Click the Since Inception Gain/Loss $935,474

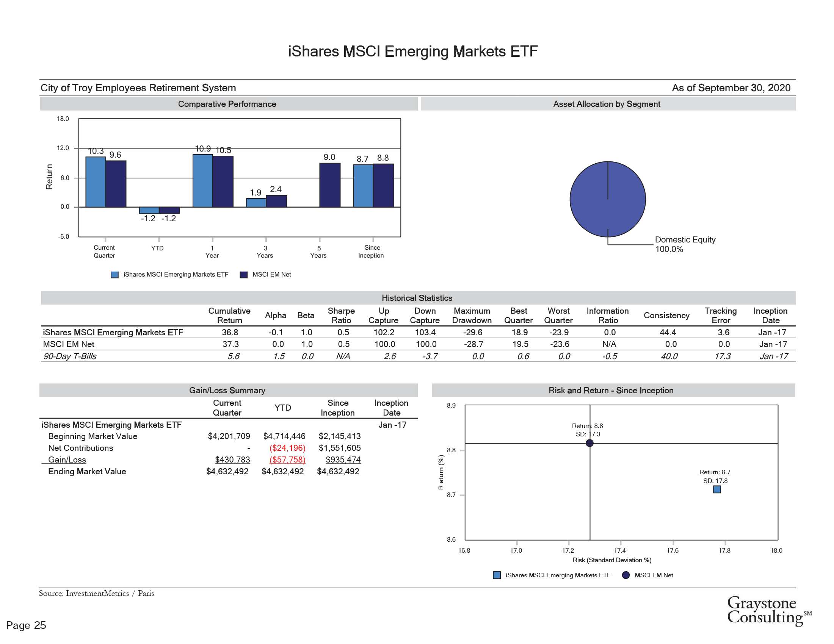343,460
